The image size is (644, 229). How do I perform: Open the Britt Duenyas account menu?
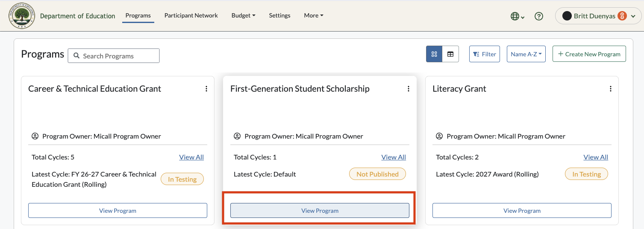598,16
